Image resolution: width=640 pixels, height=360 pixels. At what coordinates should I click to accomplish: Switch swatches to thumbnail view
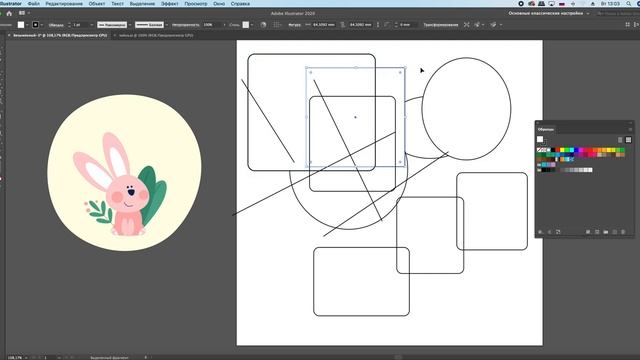coord(628,140)
